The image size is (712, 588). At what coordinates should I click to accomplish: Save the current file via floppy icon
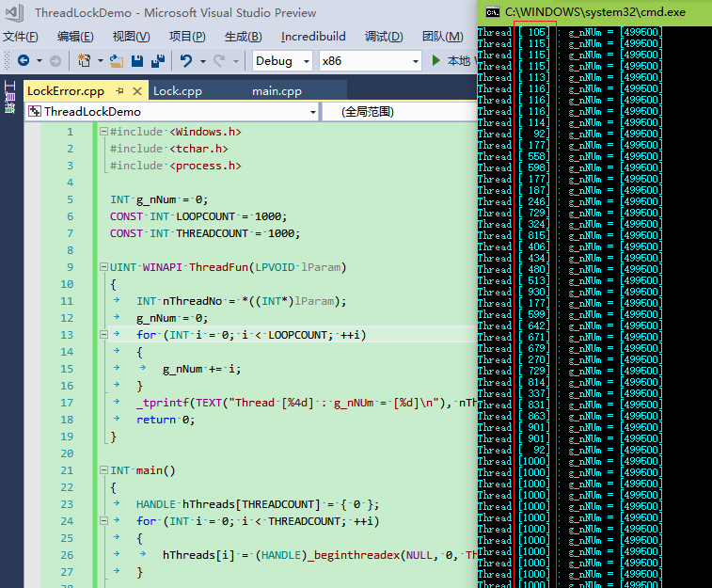pyautogui.click(x=137, y=60)
